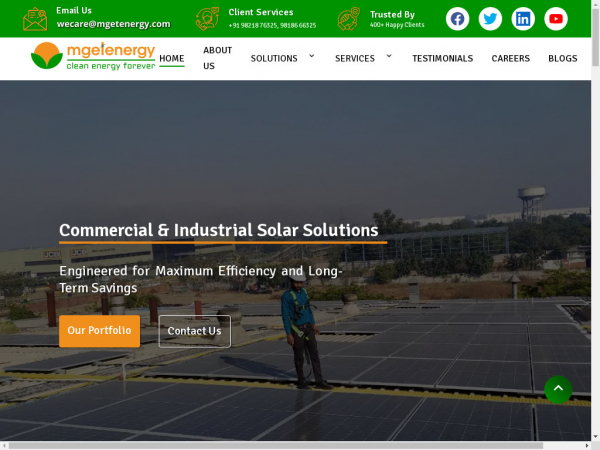Click the horizontal scrollbar left arrow
This screenshot has width=600, height=450.
point(3,446)
